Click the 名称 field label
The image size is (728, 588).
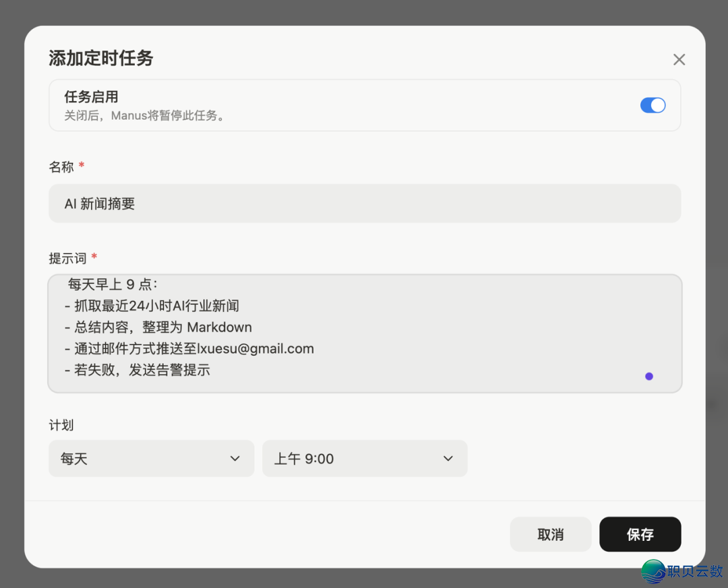point(61,167)
